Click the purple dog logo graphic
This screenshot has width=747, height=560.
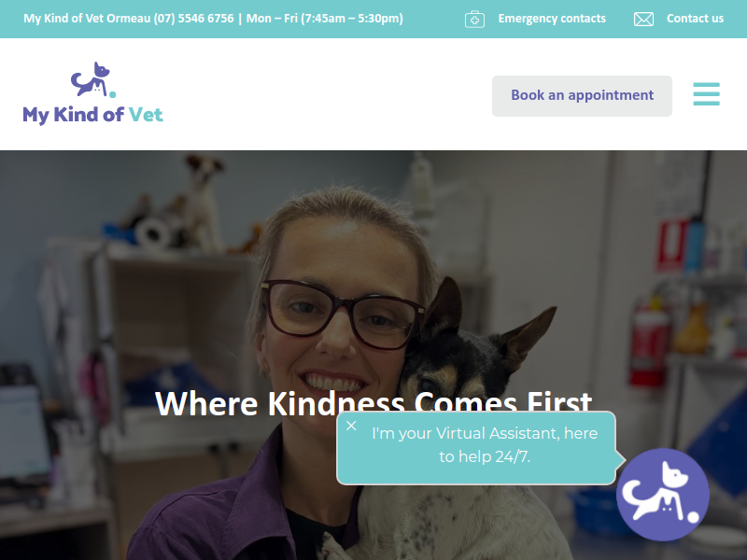coord(91,79)
